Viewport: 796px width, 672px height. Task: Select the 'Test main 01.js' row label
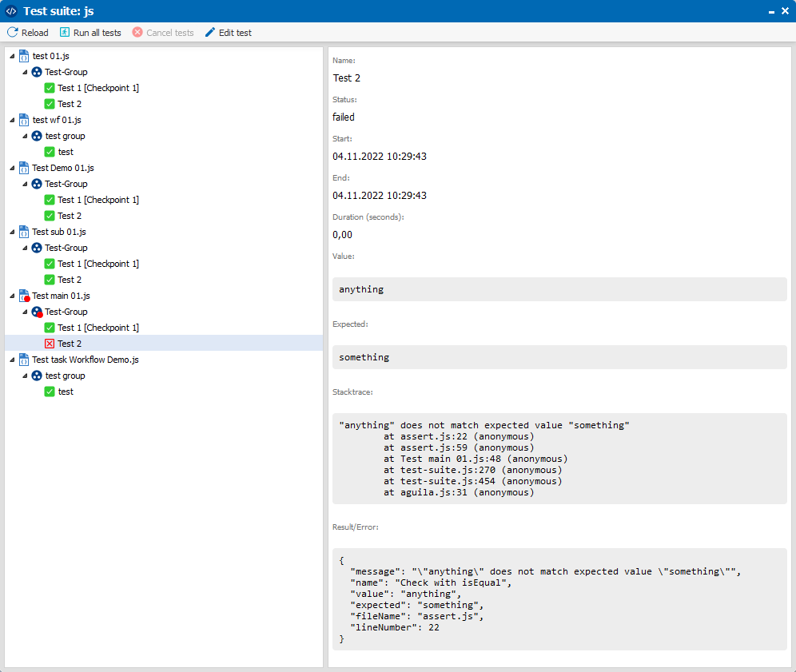[x=61, y=296]
